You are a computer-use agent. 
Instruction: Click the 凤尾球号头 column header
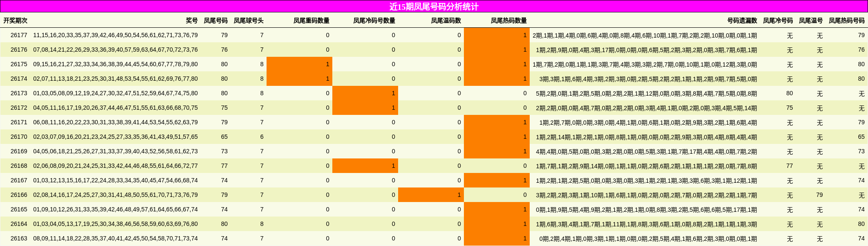249,20
